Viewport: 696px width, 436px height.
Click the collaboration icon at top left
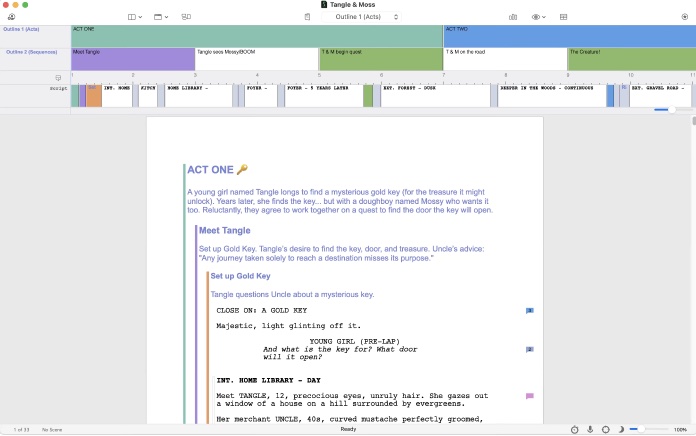point(11,17)
